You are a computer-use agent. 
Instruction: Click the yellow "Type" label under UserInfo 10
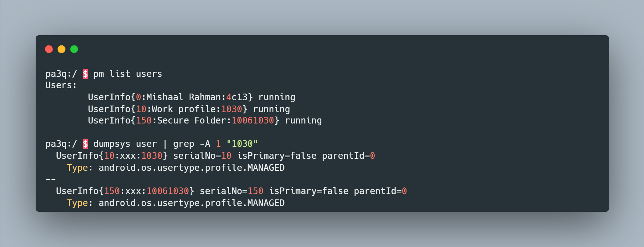tap(77, 168)
